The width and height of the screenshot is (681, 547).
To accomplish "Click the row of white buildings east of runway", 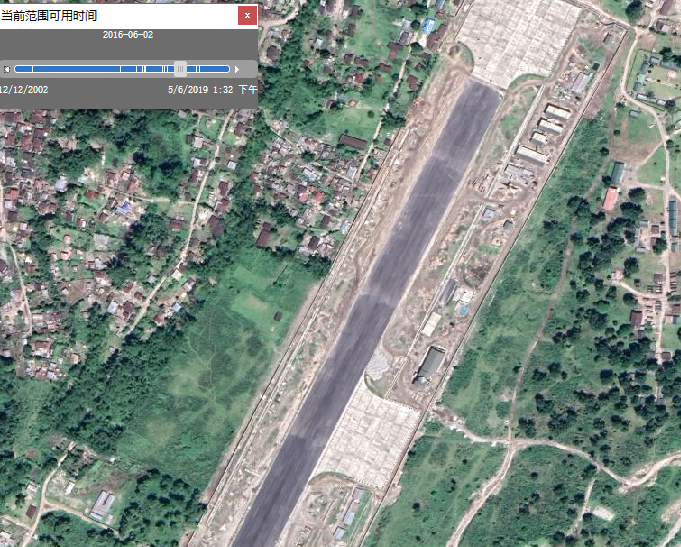I will pos(545,130).
